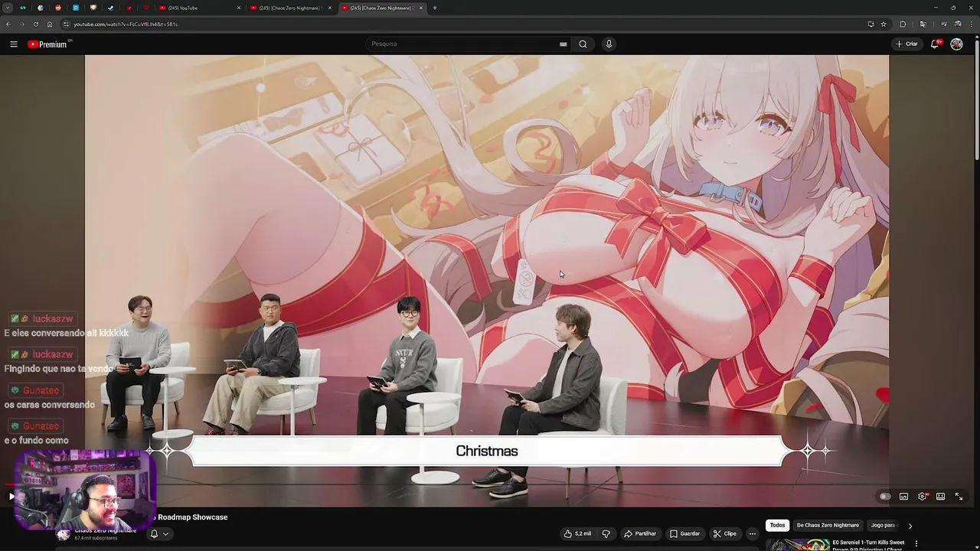Image resolution: width=980 pixels, height=551 pixels.
Task: Open the translate extension icon
Action: coord(923,24)
